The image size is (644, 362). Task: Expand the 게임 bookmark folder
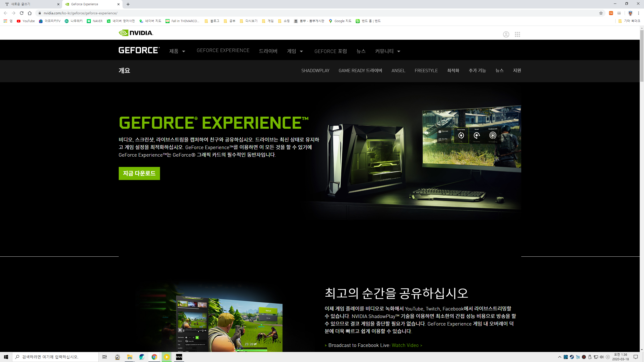(x=268, y=21)
